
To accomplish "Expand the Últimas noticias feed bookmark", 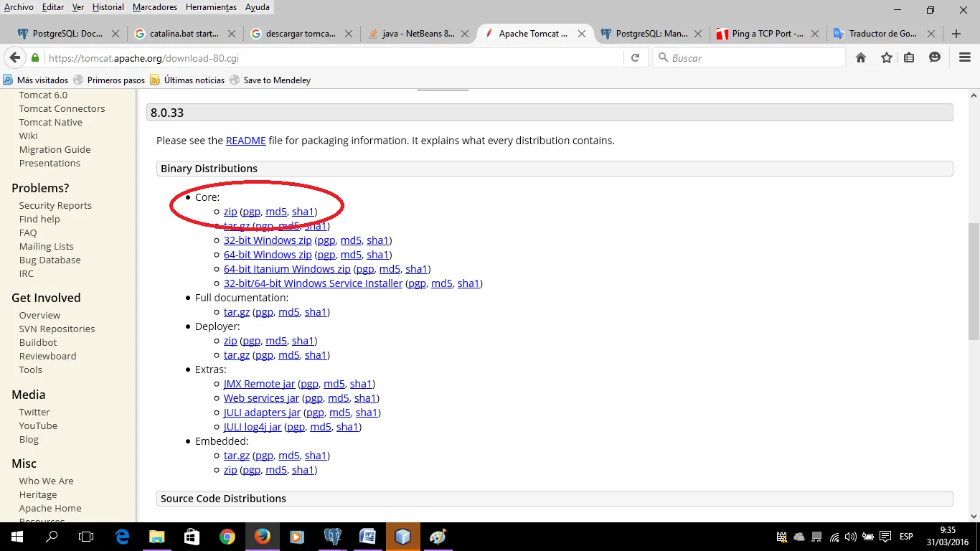I will 187,80.
